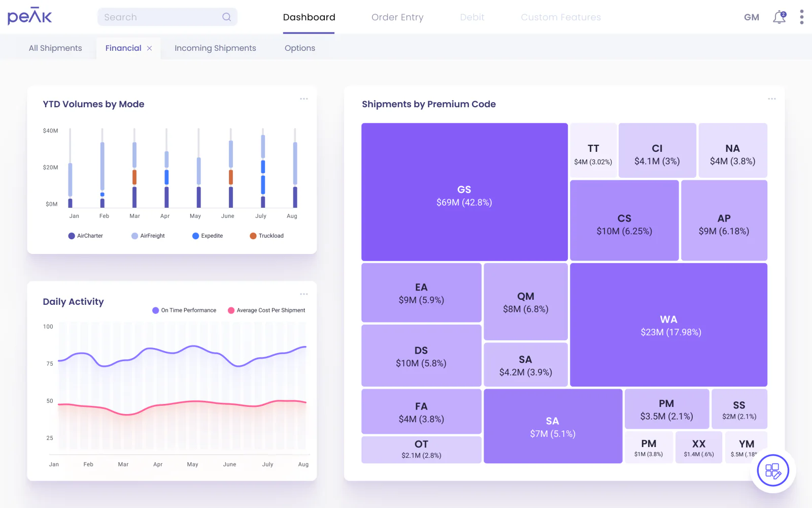Image resolution: width=812 pixels, height=508 pixels.
Task: Toggle Expedite legend series
Action: (208, 236)
